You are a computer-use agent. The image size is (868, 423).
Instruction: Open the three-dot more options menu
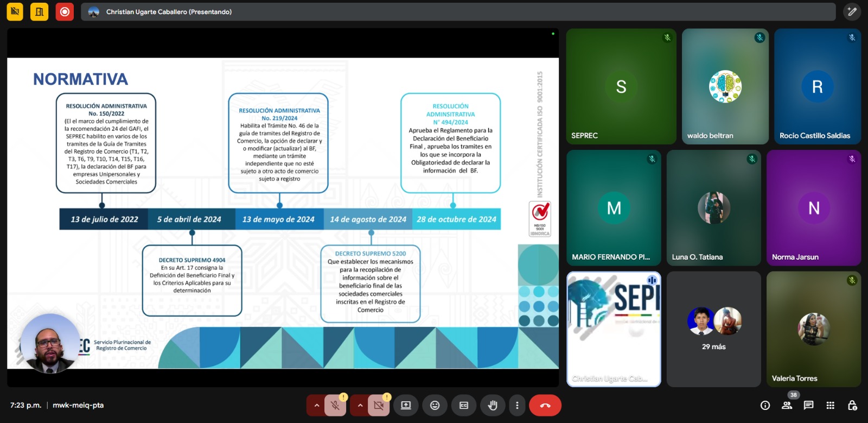click(517, 406)
